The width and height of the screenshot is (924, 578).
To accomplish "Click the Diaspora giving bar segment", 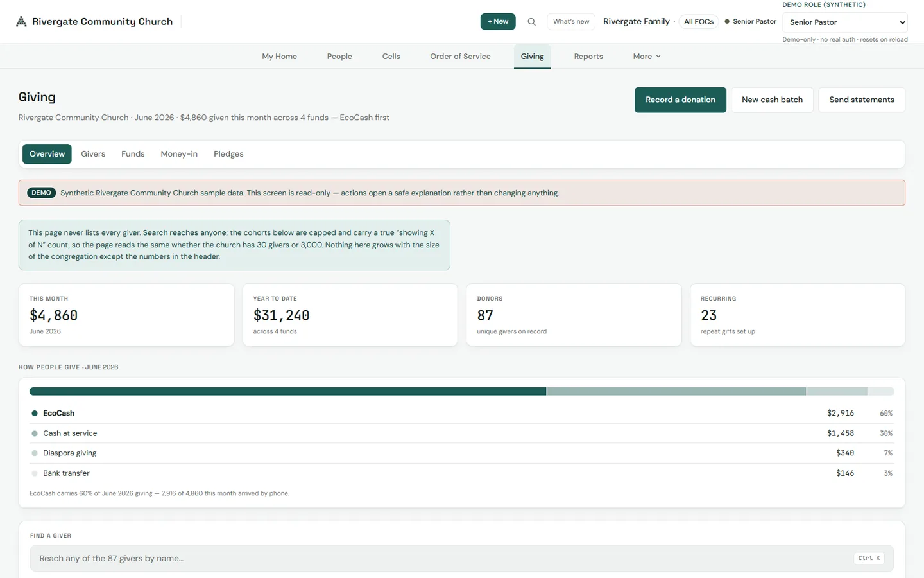I will coord(837,391).
